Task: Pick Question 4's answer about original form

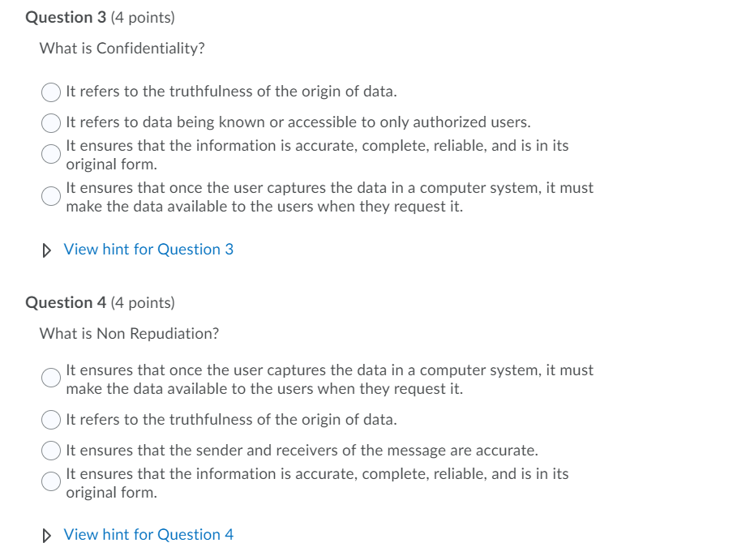Action: [x=51, y=481]
